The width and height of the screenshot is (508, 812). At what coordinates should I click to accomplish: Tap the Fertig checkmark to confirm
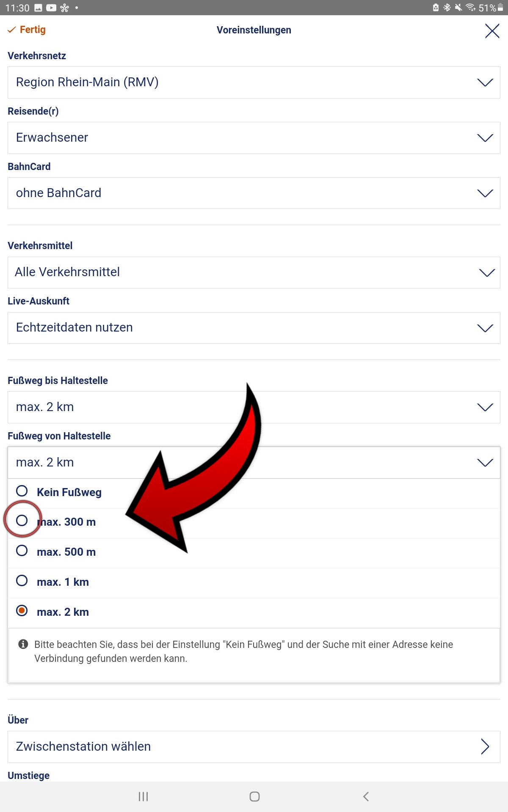[x=27, y=30]
